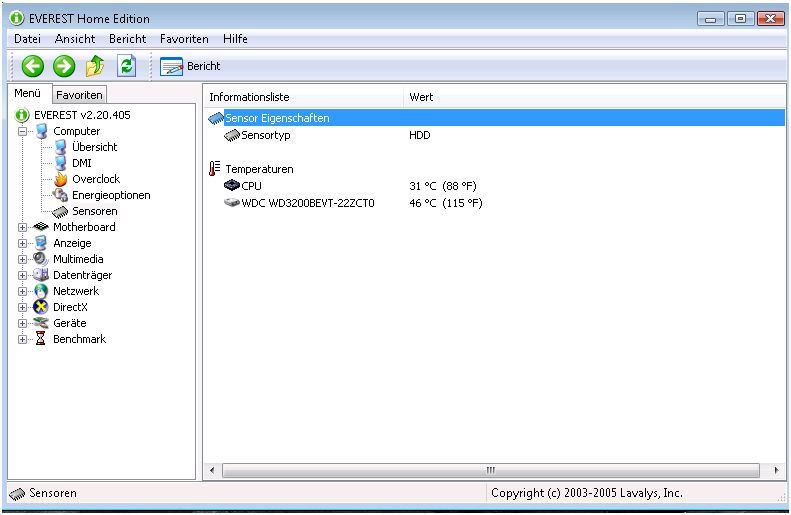Click the horizontal scrollbar thumb
Viewport: 791px width, 515px height.
click(x=490, y=470)
